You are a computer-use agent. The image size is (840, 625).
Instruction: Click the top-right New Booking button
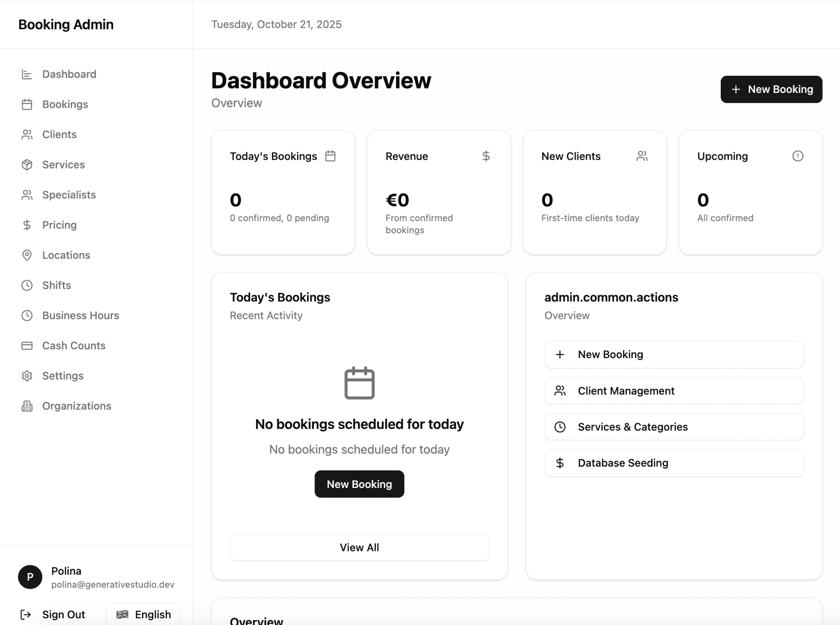(x=771, y=89)
